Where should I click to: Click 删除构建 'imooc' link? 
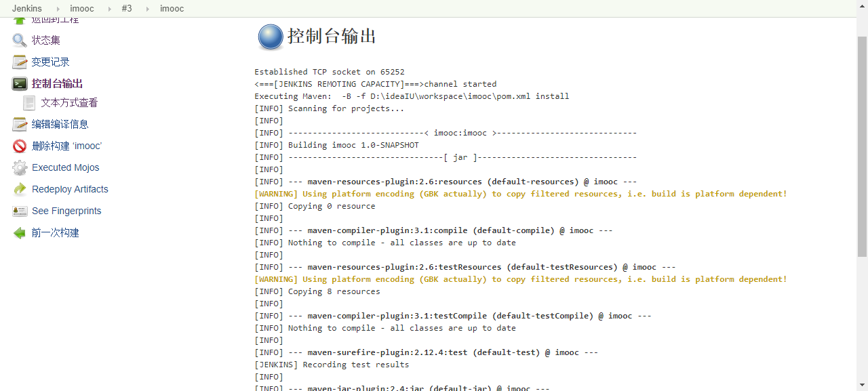(66, 146)
